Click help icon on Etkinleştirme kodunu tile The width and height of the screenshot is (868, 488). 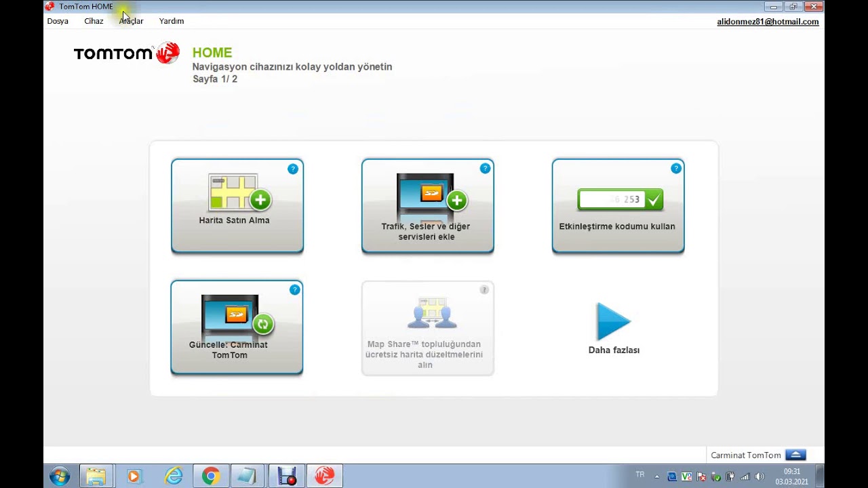676,168
